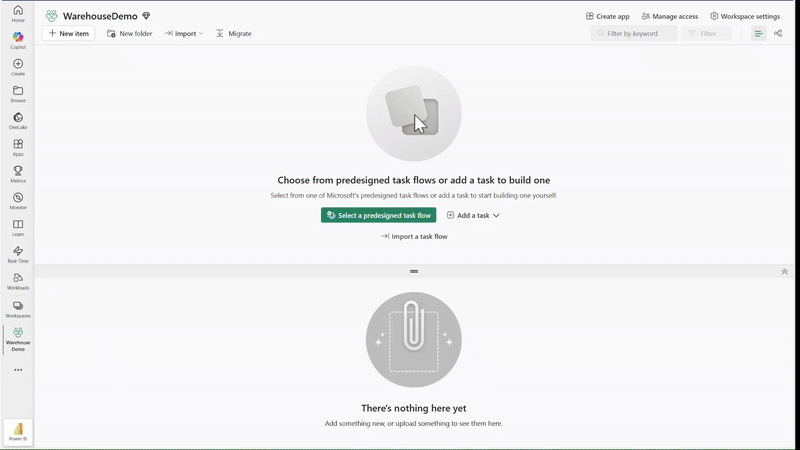Open the OneLake catalog icon
The image size is (800, 450).
tap(18, 120)
